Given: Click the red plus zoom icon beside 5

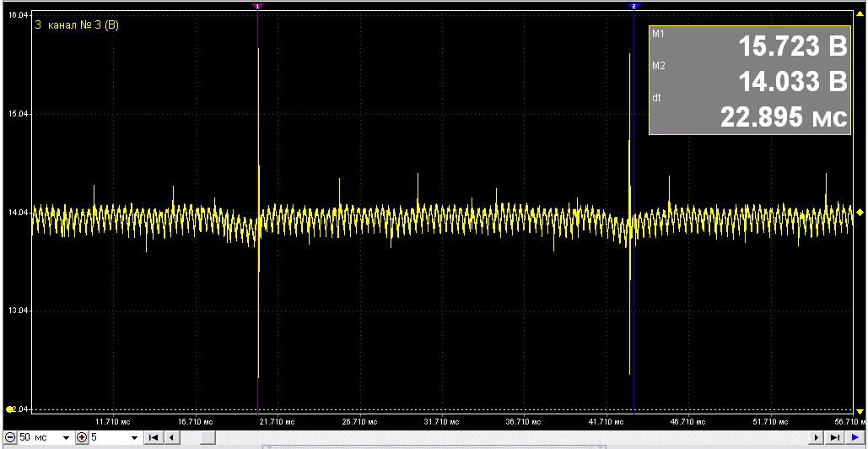Looking at the screenshot, I should coord(82,438).
